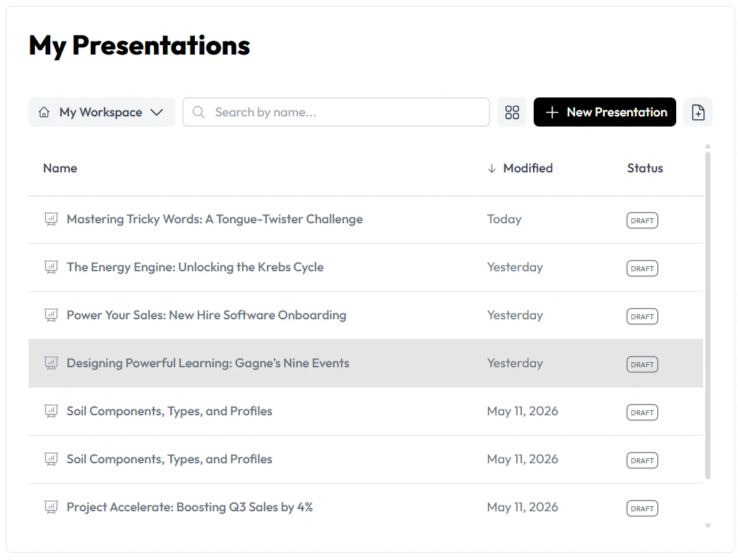Click DRAFT badge for Mastering Tricky Words
The image size is (738, 560).
[642, 220]
